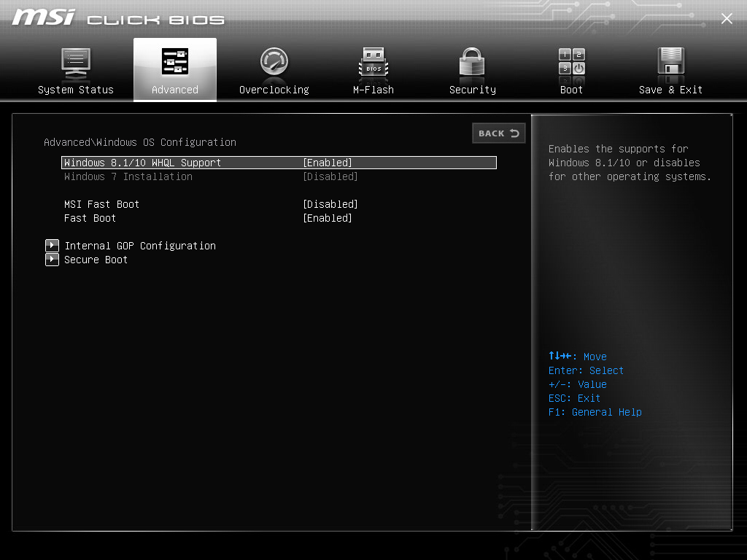The width and height of the screenshot is (747, 560).
Task: Change MSI Fast Boot [Disabled] value
Action: (330, 204)
